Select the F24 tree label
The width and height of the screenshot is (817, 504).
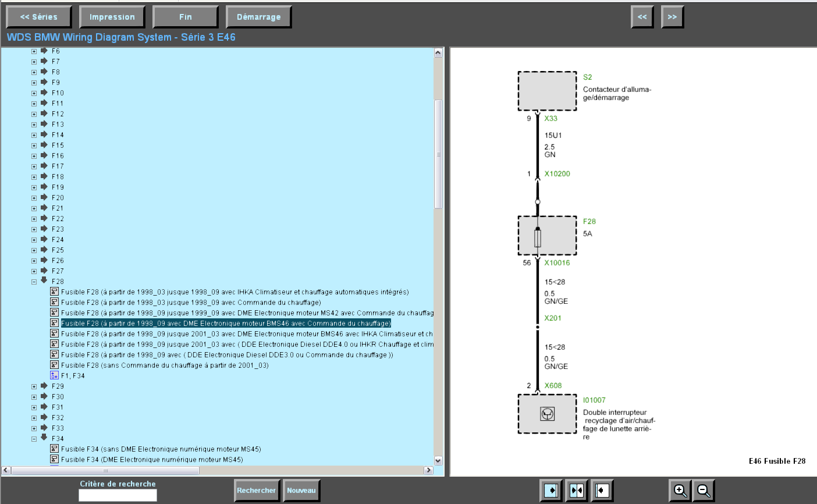click(58, 239)
